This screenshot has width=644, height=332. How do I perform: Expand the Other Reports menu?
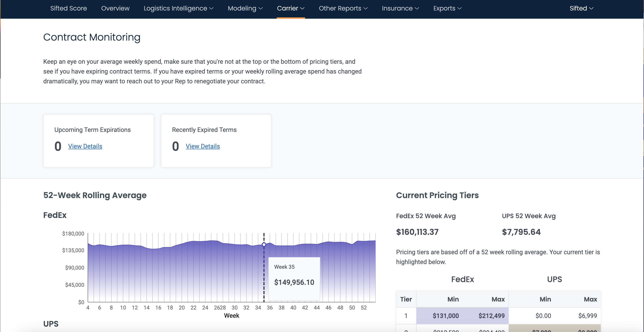[x=343, y=8]
